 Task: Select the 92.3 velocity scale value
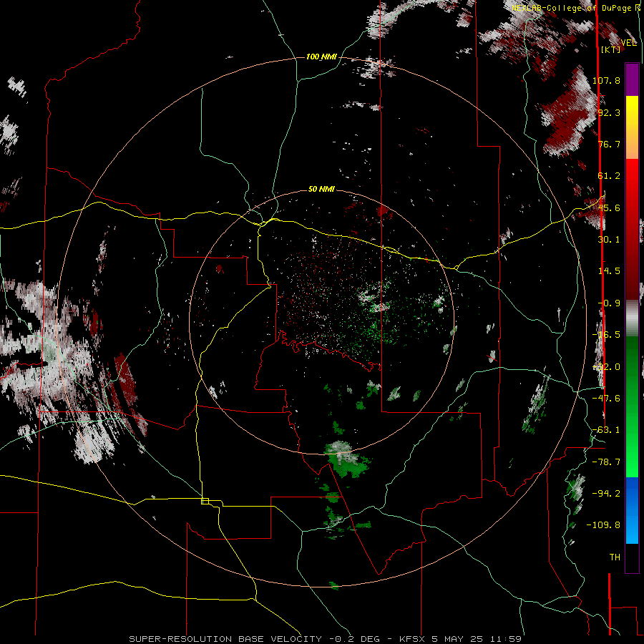[x=609, y=112]
